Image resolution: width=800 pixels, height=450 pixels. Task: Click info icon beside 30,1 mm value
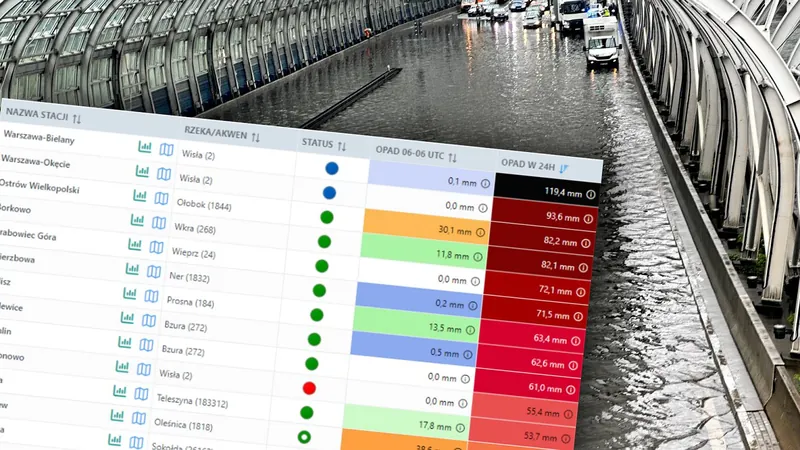point(479,232)
